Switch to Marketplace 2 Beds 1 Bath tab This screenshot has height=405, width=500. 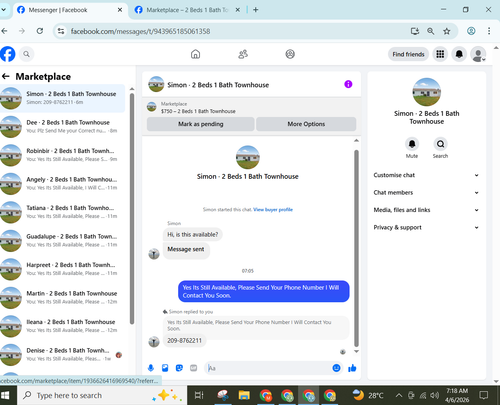[x=187, y=10]
